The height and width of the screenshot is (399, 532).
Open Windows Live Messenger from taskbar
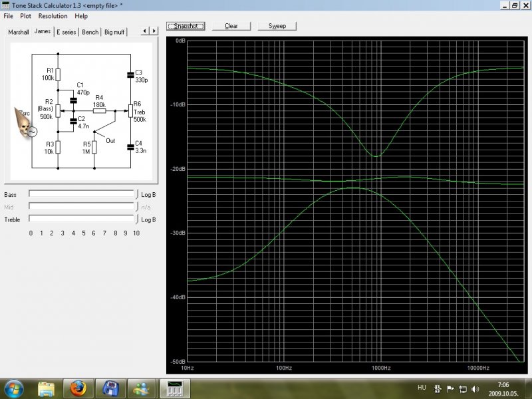[142, 389]
